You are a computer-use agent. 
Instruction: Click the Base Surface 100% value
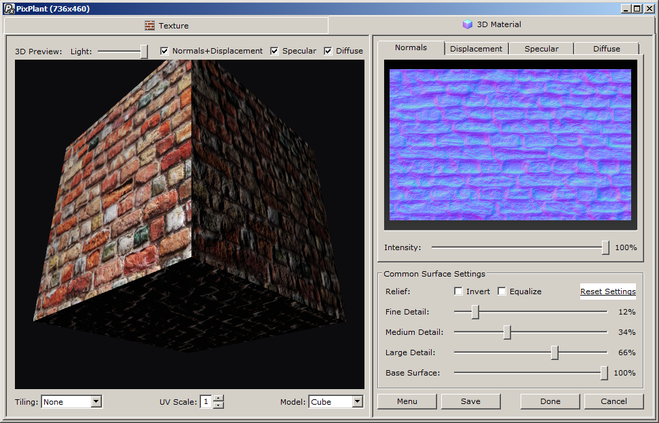tap(625, 373)
